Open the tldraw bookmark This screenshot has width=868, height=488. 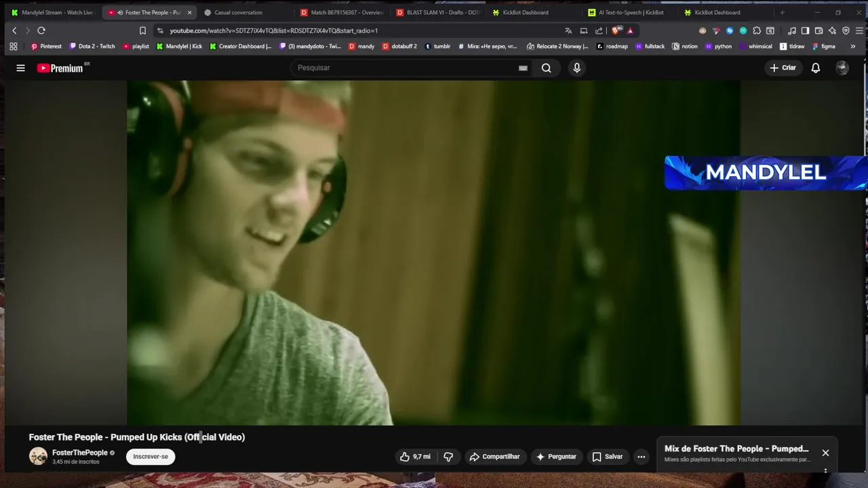click(x=792, y=46)
